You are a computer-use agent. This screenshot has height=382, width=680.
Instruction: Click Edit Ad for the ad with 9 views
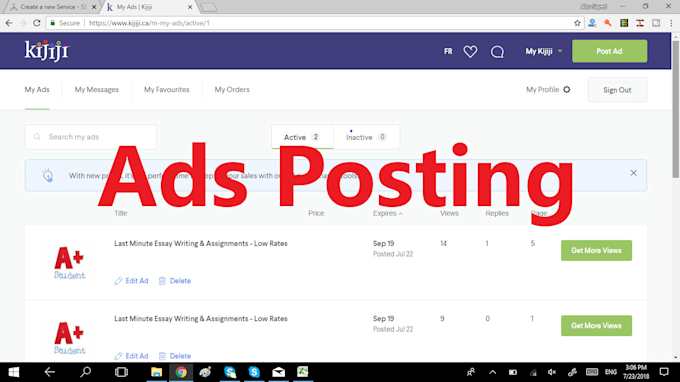131,356
